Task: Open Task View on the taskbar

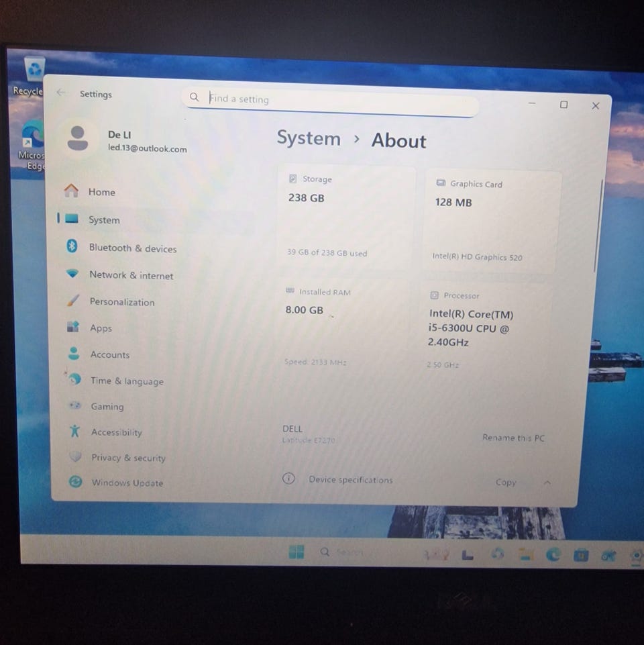Action: tap(467, 555)
